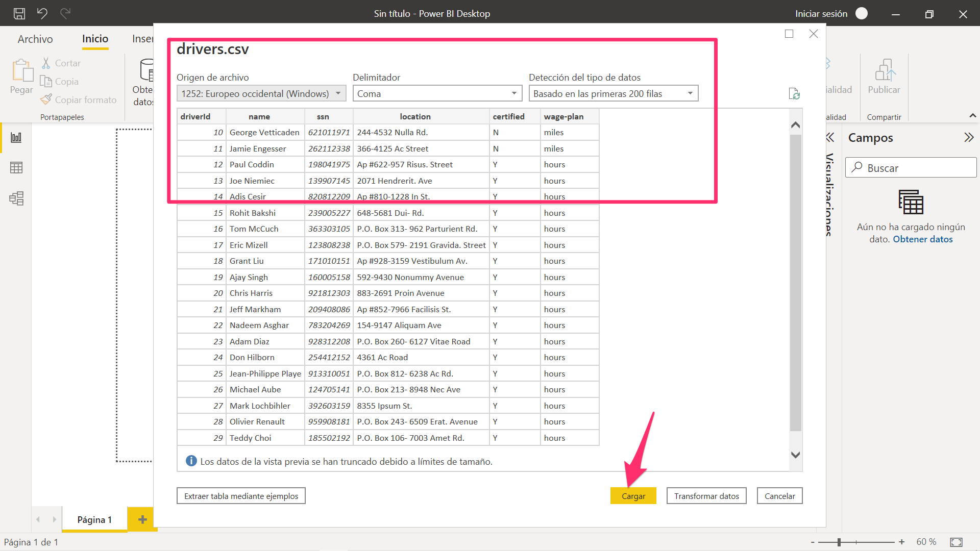Open the Delimitador dropdown

point(437,93)
